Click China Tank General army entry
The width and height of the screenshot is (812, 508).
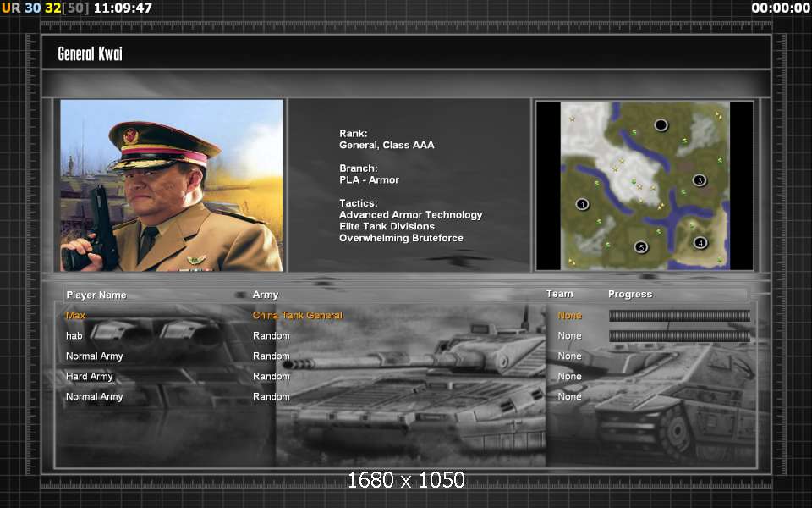pyautogui.click(x=297, y=316)
